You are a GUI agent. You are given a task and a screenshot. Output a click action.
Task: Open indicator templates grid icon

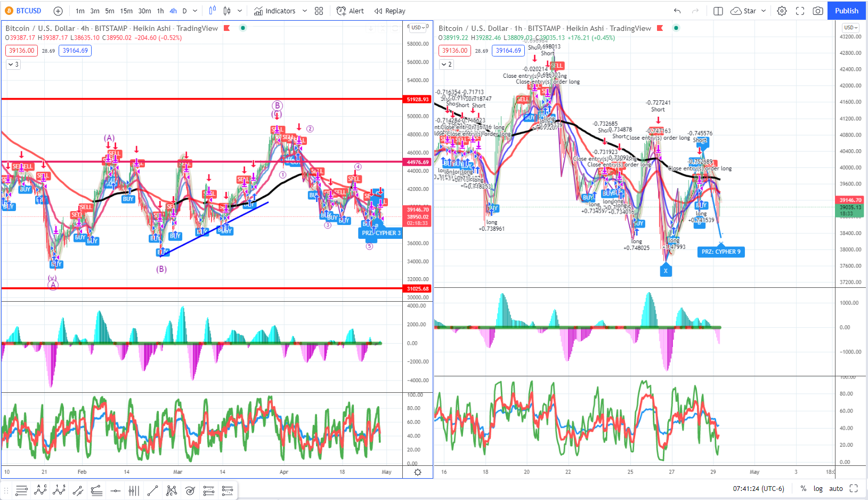coord(319,11)
